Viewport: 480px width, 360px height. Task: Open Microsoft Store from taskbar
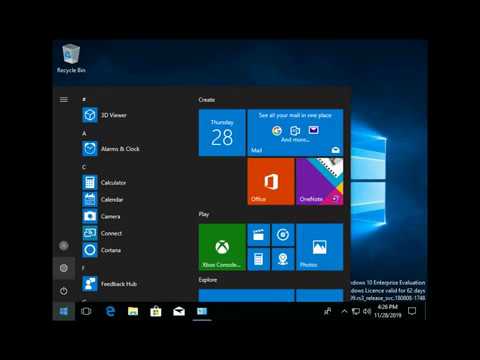pos(156,311)
